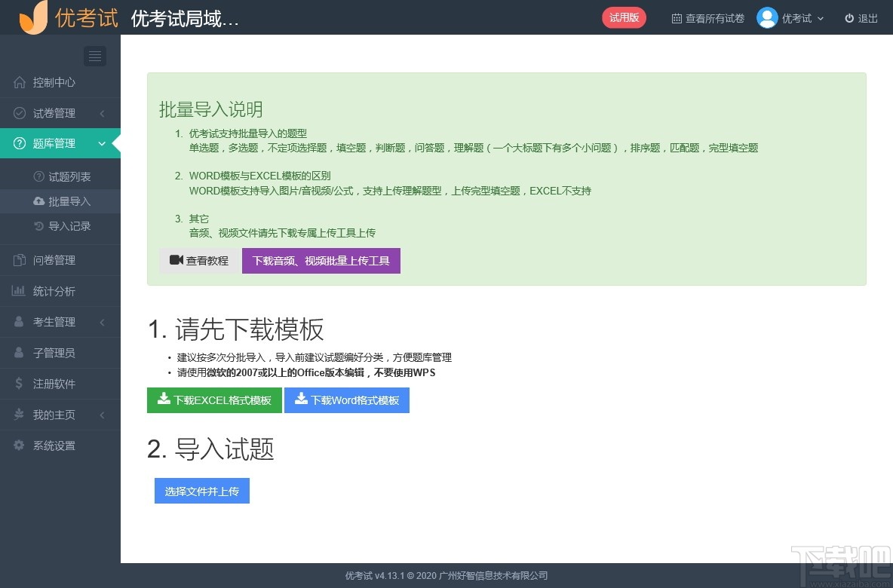The width and height of the screenshot is (893, 588).
Task: Download the EXCEL format template
Action: point(214,400)
